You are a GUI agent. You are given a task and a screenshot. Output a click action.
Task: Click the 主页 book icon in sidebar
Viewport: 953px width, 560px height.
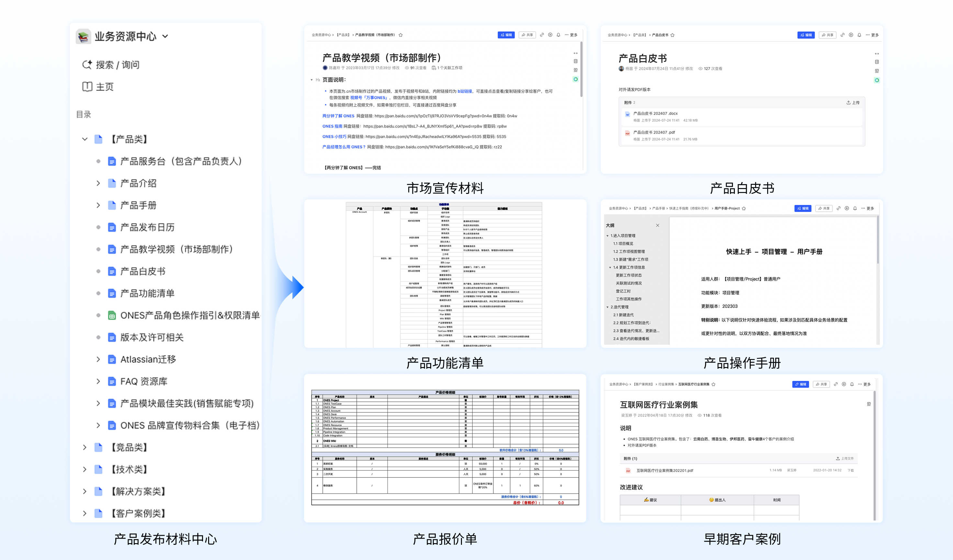(x=87, y=87)
